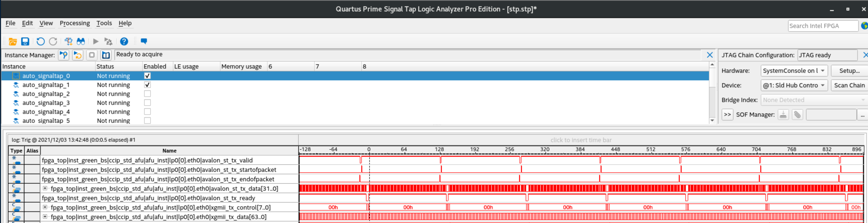The width and height of the screenshot is (868, 223).
Task: Open the binoculars find tool
Action: tap(81, 42)
